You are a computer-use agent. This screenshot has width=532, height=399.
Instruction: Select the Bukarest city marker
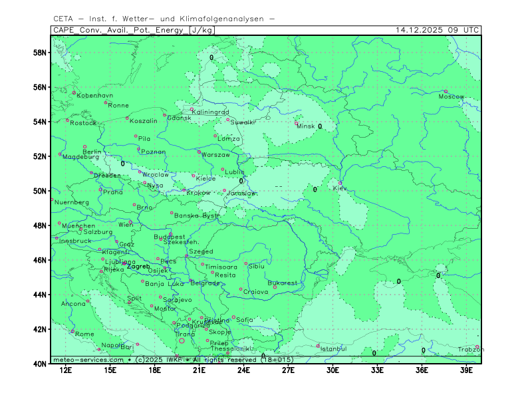(275, 287)
